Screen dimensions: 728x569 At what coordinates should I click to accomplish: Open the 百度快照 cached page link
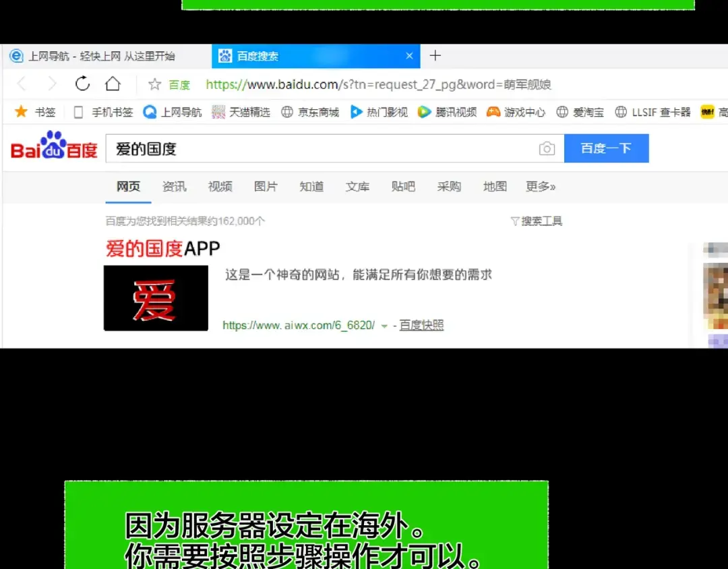tap(421, 326)
